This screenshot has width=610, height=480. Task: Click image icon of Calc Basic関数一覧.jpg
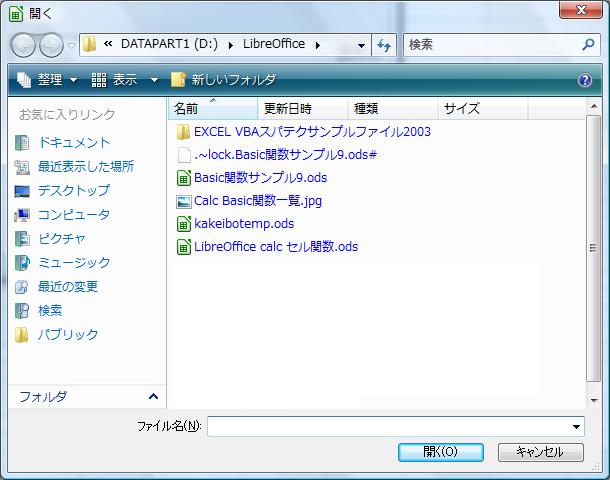coord(184,201)
